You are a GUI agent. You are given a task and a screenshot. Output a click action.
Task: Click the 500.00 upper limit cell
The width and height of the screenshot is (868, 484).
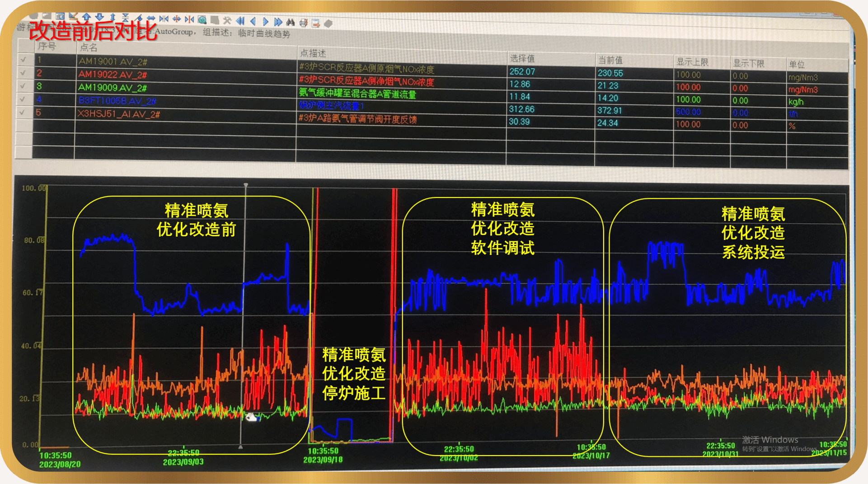688,112
